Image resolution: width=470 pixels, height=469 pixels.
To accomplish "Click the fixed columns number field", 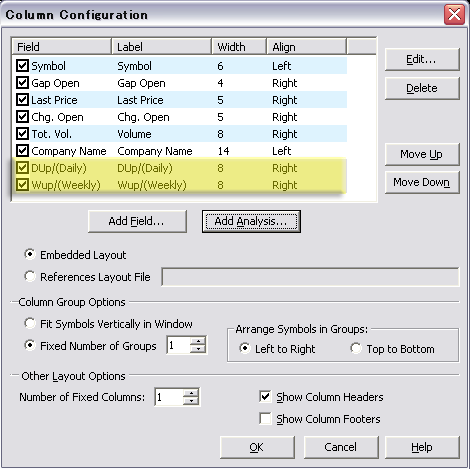I will tap(169, 397).
